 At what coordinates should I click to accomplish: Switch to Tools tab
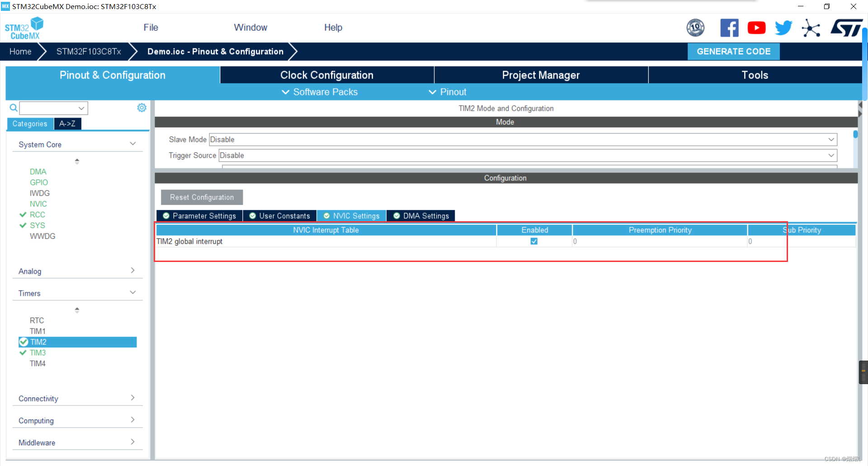click(755, 75)
